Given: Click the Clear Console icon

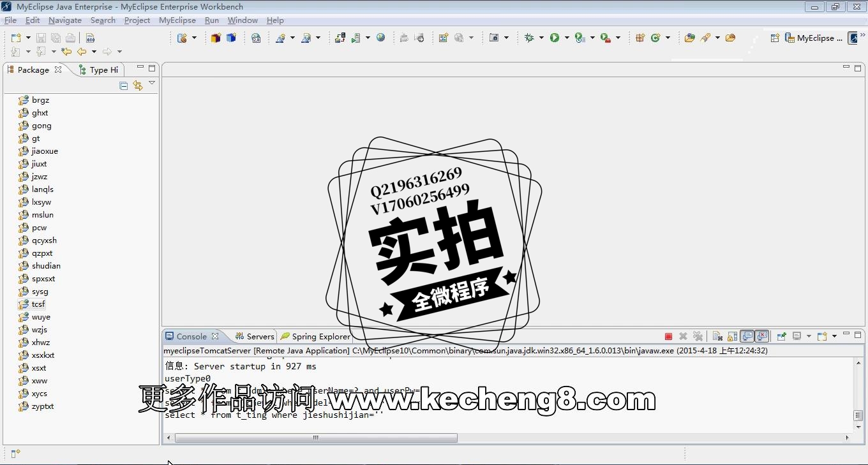Looking at the screenshot, I should [x=717, y=336].
